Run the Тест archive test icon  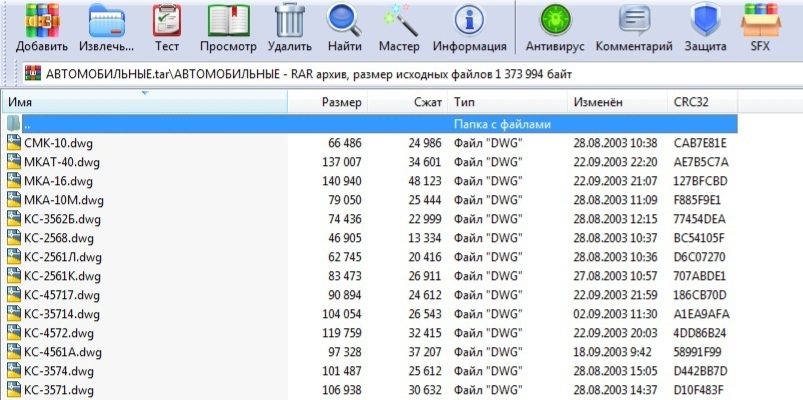(x=167, y=20)
